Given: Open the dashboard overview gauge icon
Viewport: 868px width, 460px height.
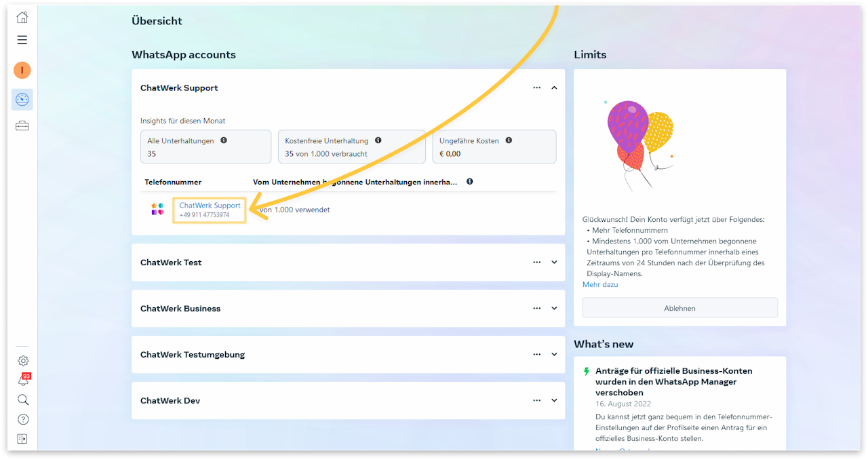Looking at the screenshot, I should tap(22, 100).
